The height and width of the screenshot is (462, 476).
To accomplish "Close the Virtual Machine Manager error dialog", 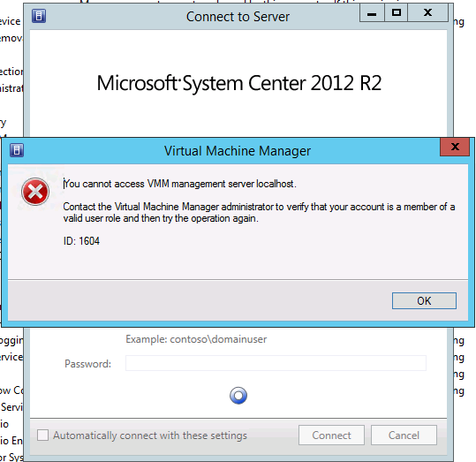I will pyautogui.click(x=455, y=147).
